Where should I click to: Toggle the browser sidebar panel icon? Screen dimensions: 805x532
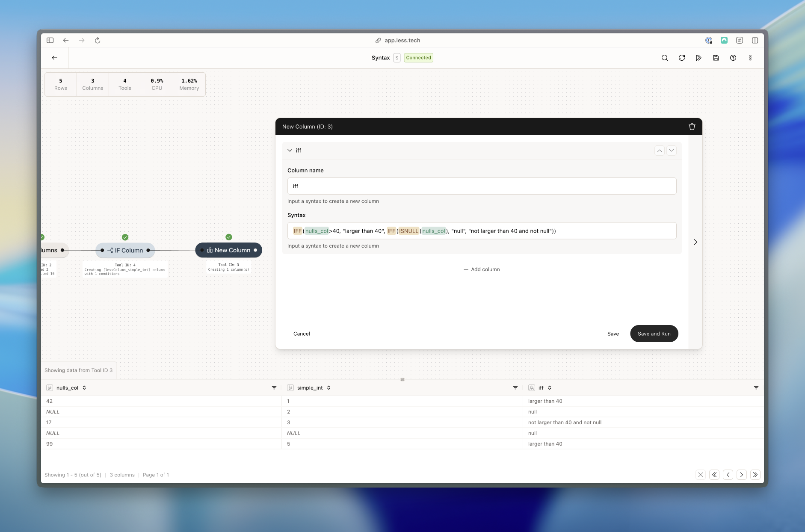(x=50, y=40)
